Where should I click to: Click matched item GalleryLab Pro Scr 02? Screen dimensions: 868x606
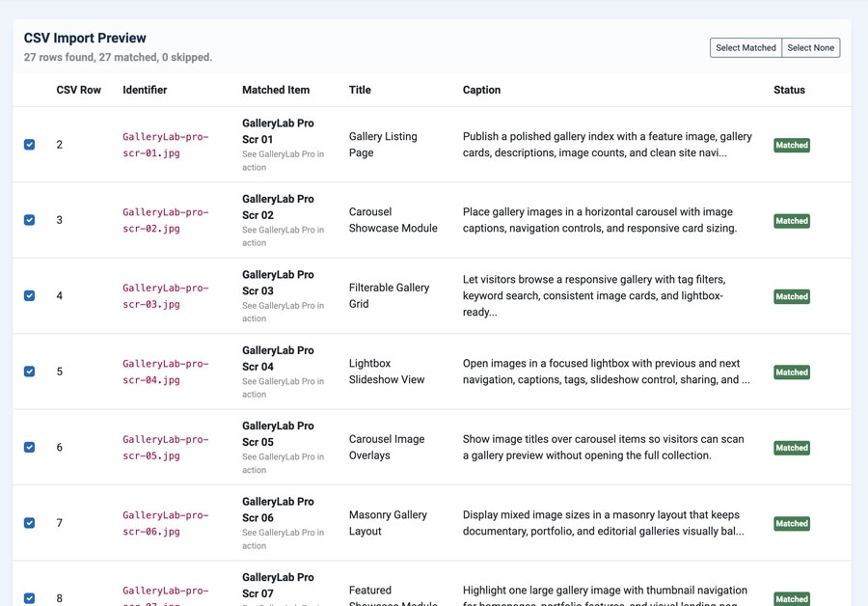coord(278,207)
